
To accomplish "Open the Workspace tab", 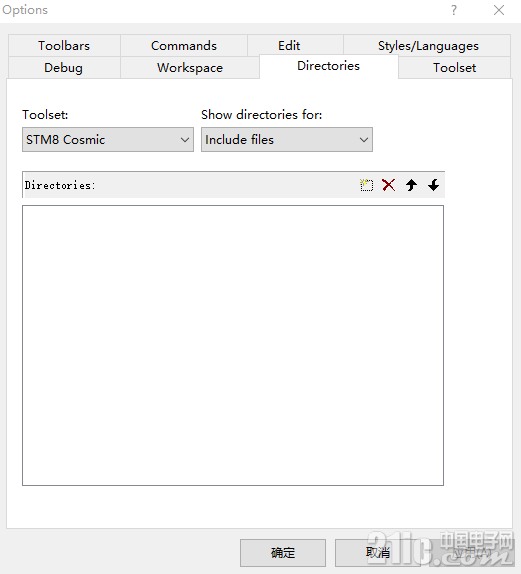I will point(190,68).
